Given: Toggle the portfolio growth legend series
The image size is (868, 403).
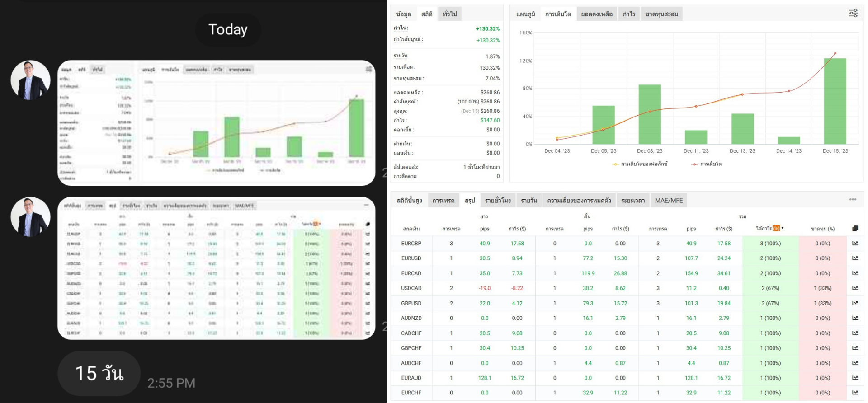Looking at the screenshot, I should [640, 164].
